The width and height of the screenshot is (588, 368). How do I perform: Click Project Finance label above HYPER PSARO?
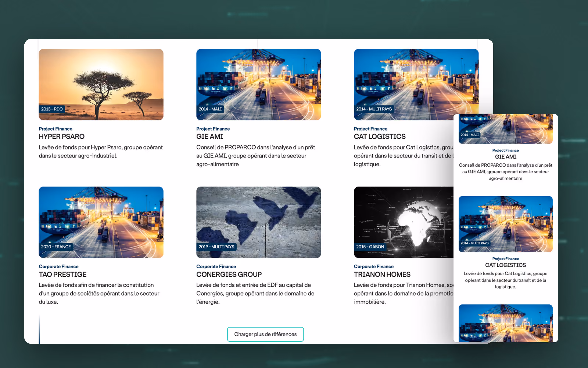pyautogui.click(x=55, y=129)
